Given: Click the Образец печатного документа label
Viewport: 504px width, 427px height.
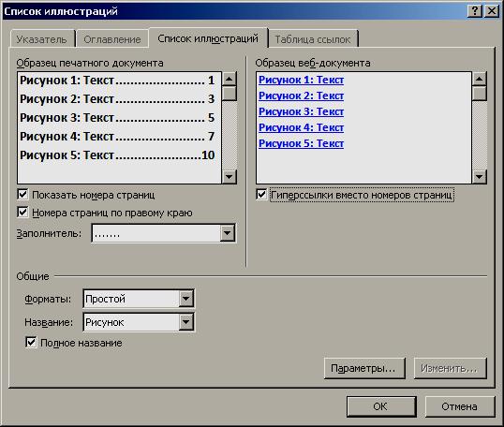Looking at the screenshot, I should point(90,63).
